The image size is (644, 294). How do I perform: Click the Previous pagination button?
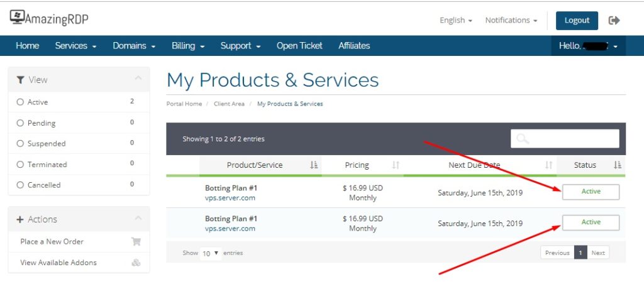557,253
